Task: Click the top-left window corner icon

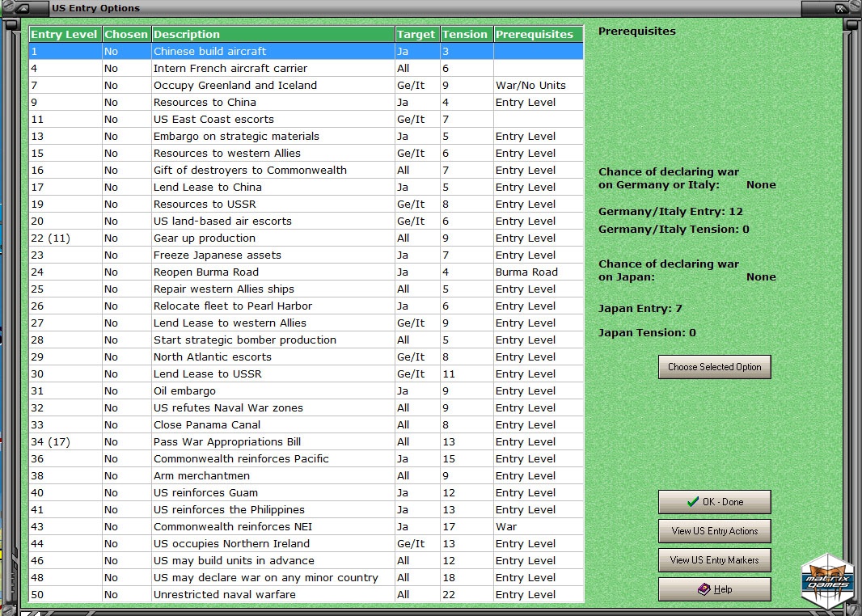Action: pyautogui.click(x=23, y=8)
